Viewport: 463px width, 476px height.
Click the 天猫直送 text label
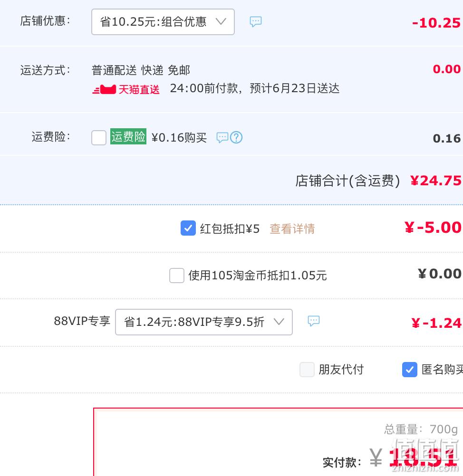pyautogui.click(x=139, y=90)
